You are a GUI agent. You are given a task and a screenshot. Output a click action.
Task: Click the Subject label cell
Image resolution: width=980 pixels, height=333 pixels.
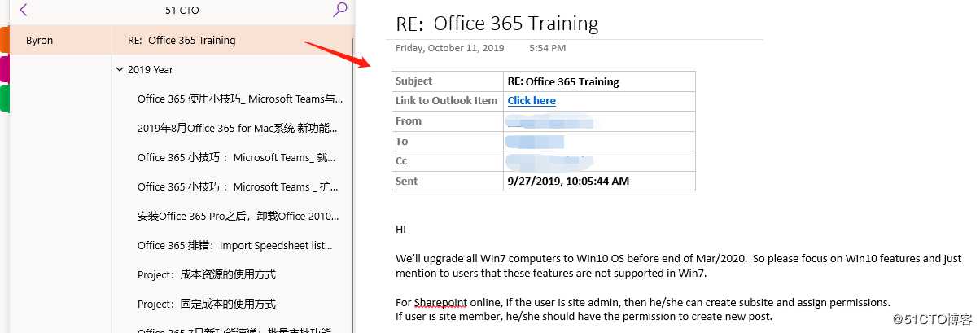pyautogui.click(x=448, y=81)
